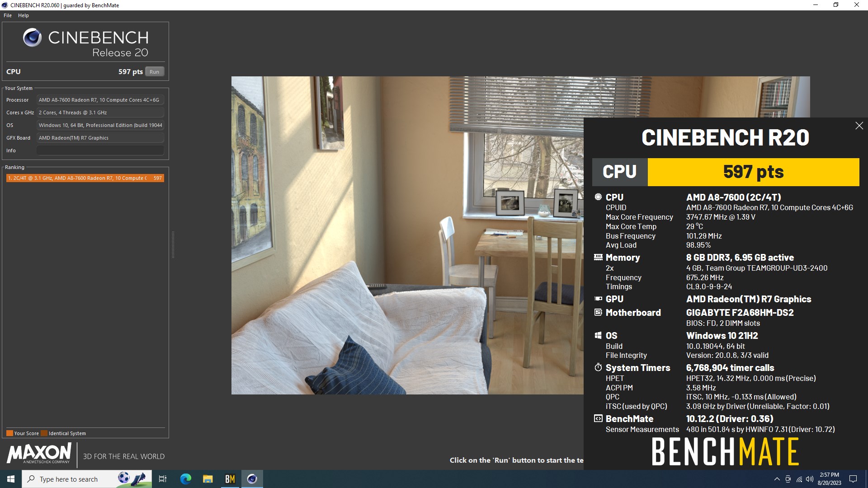Click the Cores x GHz field

tap(100, 113)
